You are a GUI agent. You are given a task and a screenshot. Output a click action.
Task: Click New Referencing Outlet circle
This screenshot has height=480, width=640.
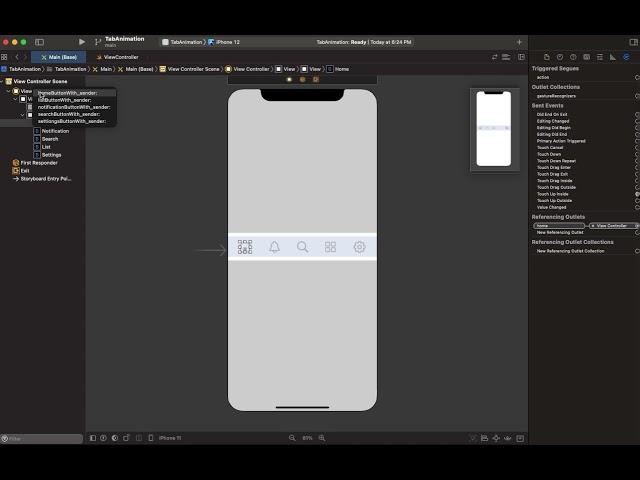tap(637, 233)
